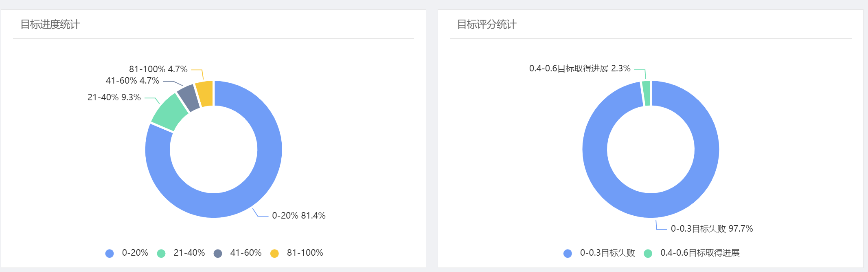Click the "0.4-0.6目标取得进展 2.3%" chart label

pyautogui.click(x=580, y=69)
